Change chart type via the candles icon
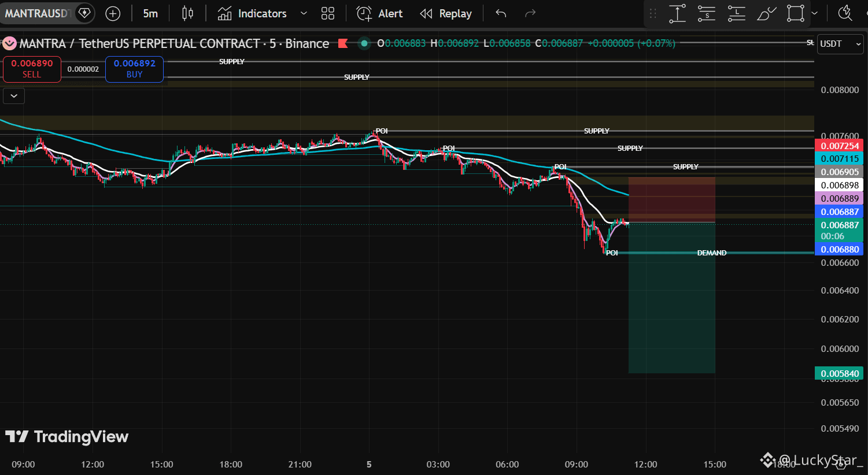Viewport: 868px width, 475px height. tap(187, 13)
